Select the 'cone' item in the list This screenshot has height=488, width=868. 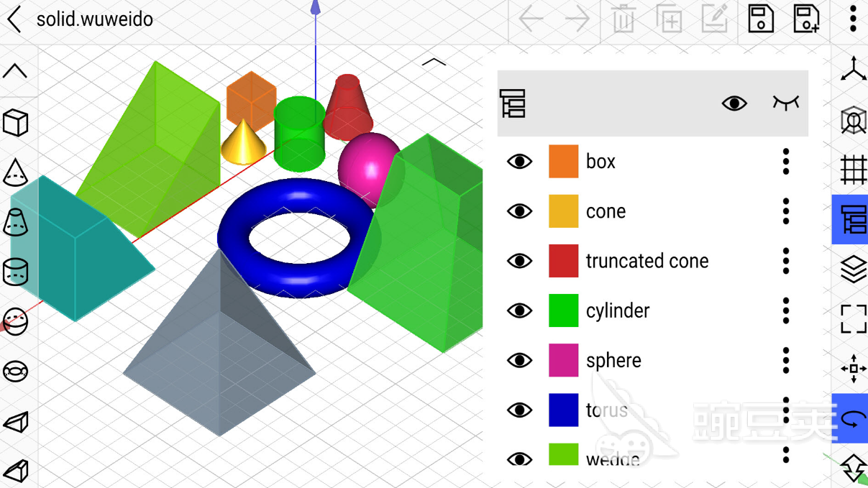606,211
